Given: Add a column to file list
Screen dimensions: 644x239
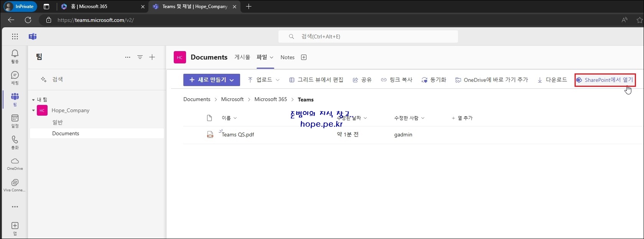Looking at the screenshot, I should [462, 118].
